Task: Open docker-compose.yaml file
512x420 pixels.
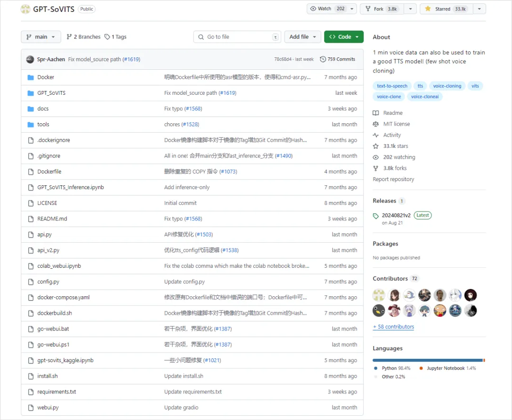Action: point(64,298)
